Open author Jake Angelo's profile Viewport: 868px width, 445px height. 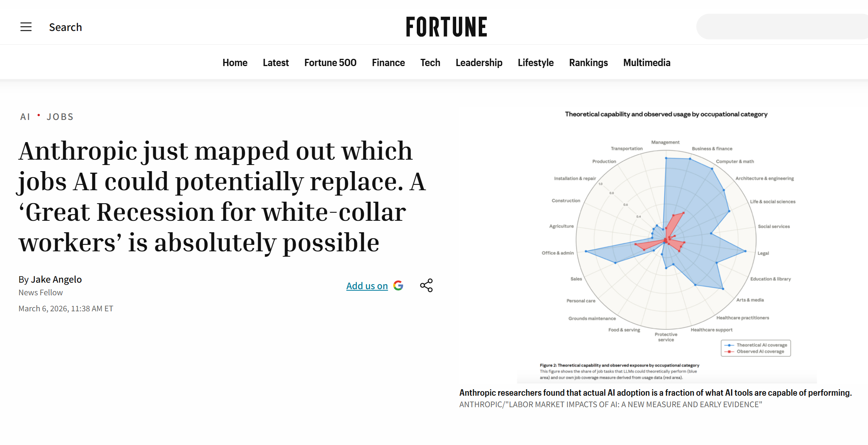(56, 280)
